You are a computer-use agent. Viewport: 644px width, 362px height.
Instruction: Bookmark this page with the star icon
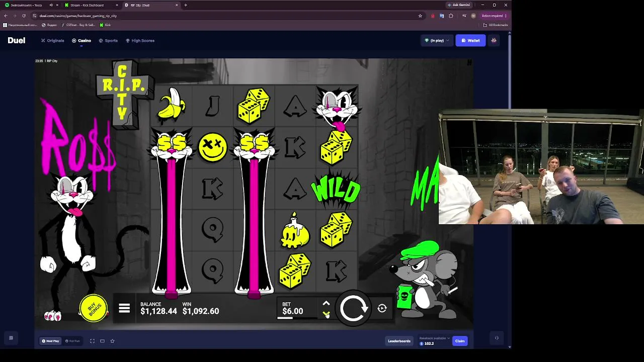[420, 16]
